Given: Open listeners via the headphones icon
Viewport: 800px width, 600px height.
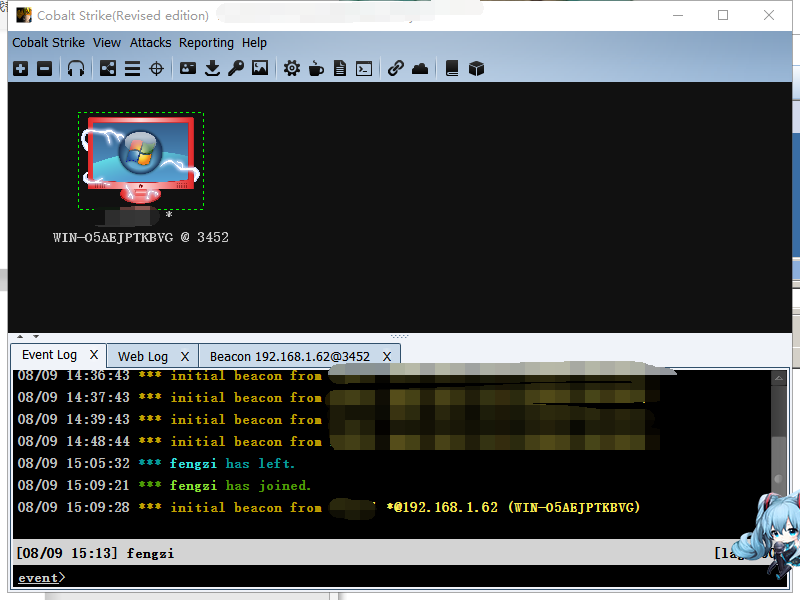Looking at the screenshot, I should [76, 68].
